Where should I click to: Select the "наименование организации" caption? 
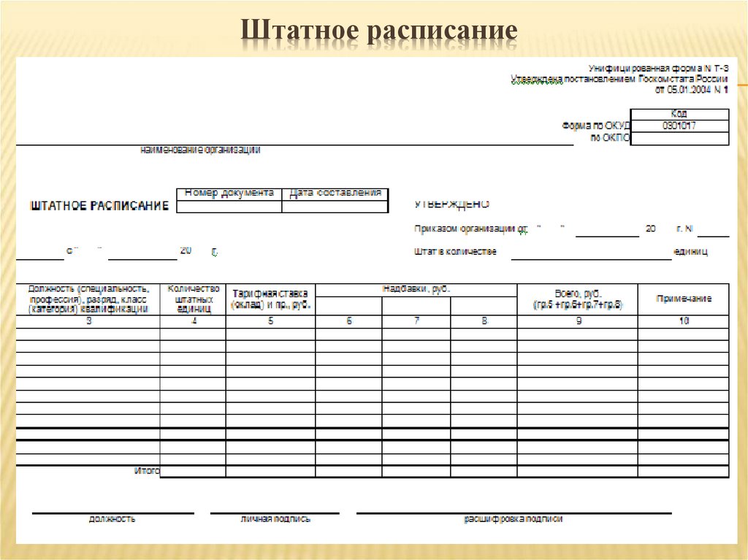tap(201, 150)
